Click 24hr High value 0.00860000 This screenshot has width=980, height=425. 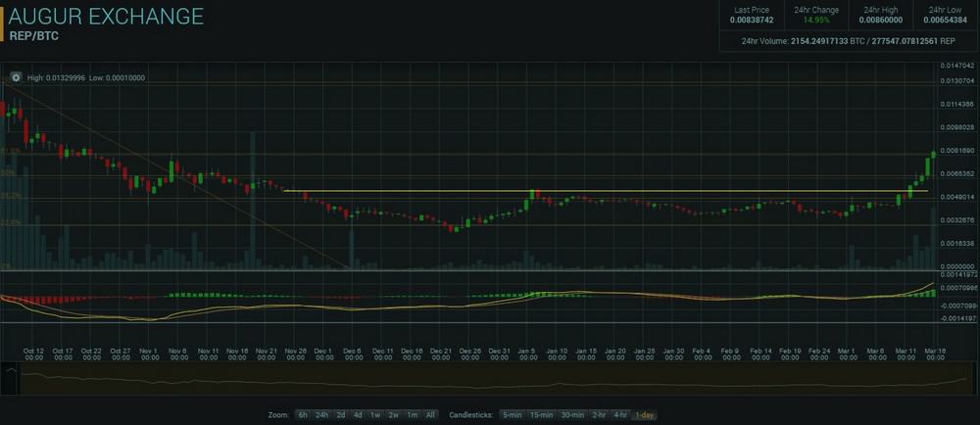[x=881, y=20]
